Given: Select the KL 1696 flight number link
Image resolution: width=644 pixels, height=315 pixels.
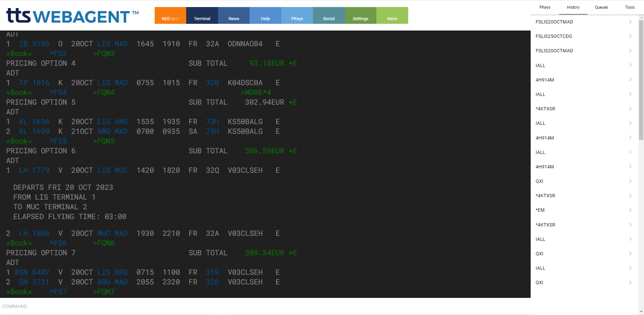Looking at the screenshot, I should [x=34, y=121].
